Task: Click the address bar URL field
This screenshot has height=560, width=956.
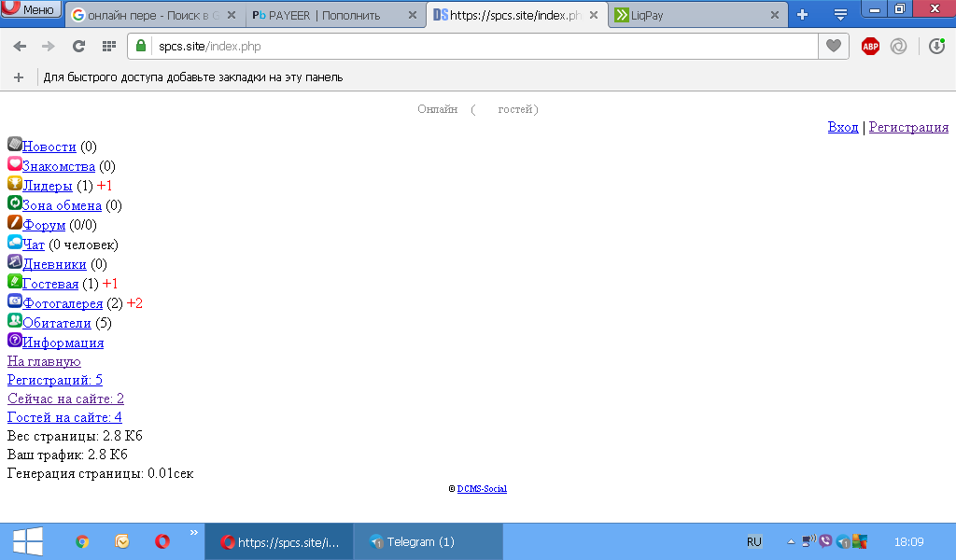Action: point(467,47)
